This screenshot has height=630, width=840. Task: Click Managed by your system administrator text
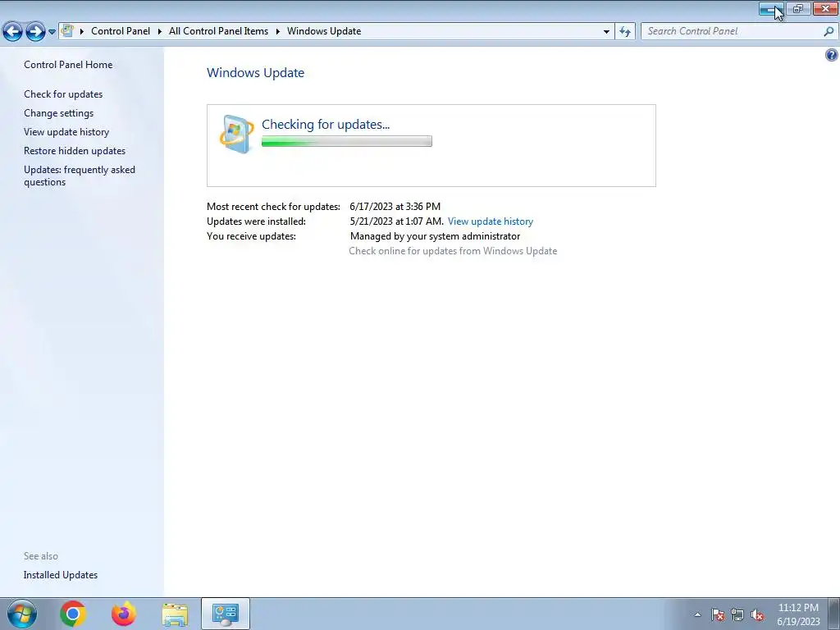point(435,236)
